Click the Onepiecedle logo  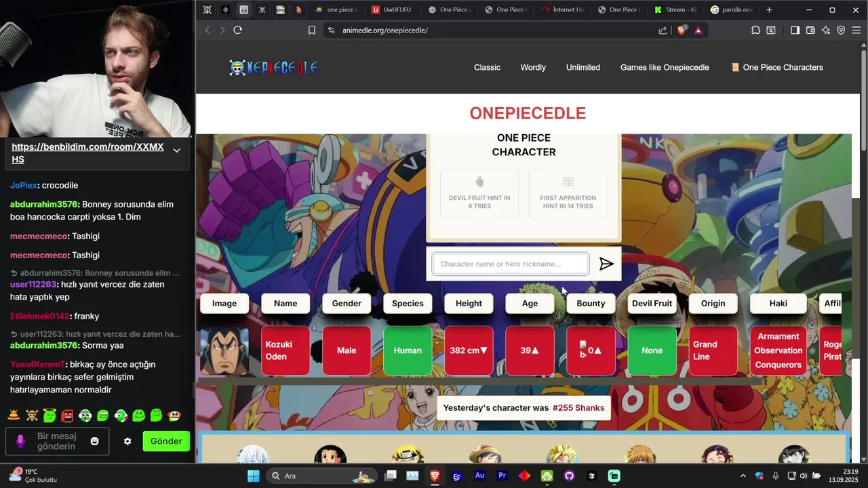click(x=273, y=67)
